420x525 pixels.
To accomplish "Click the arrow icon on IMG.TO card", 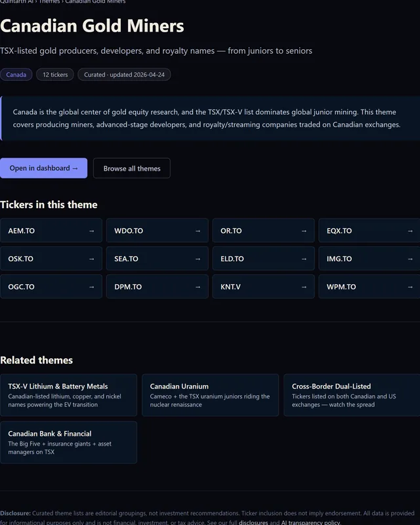I will (410, 259).
